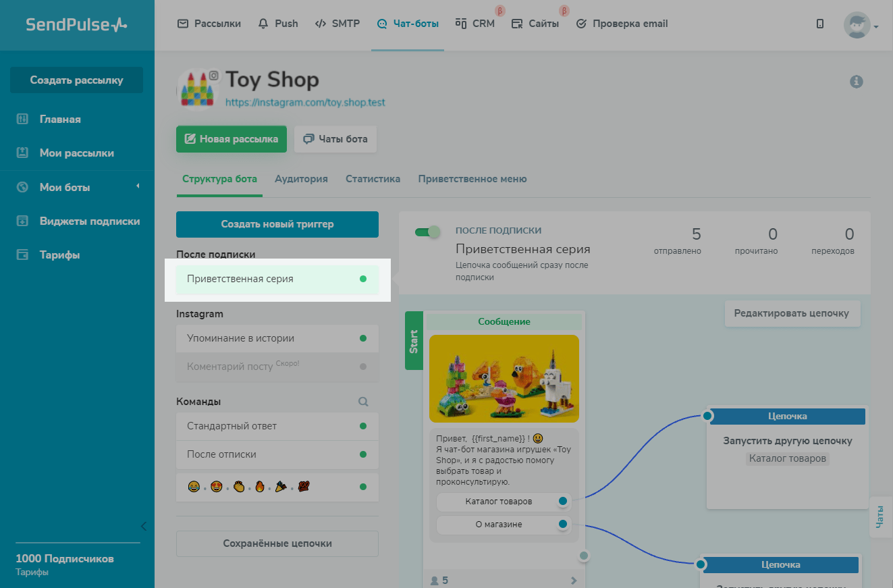The width and height of the screenshot is (893, 588).
Task: Click the green Новая рассылка button
Action: (x=232, y=139)
